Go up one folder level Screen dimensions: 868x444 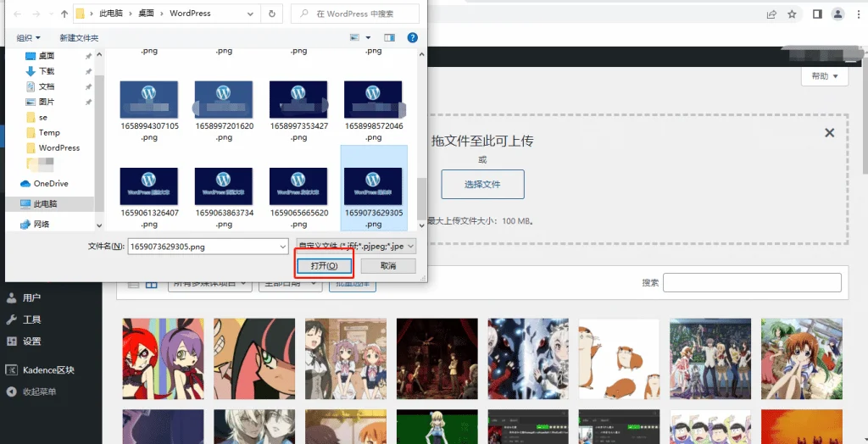click(x=64, y=14)
